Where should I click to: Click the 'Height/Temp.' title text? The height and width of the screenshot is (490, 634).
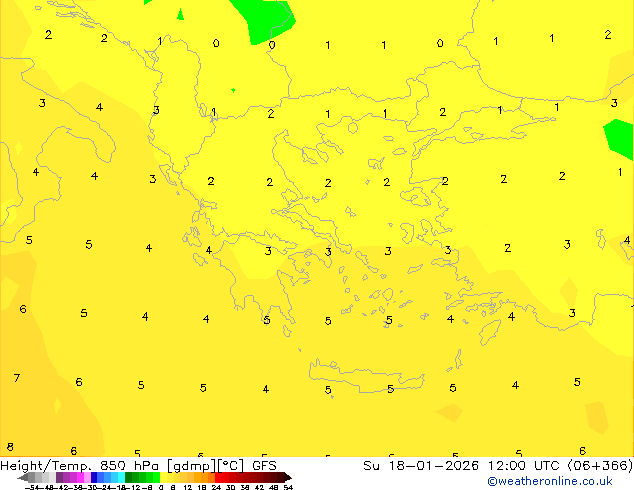pyautogui.click(x=46, y=466)
